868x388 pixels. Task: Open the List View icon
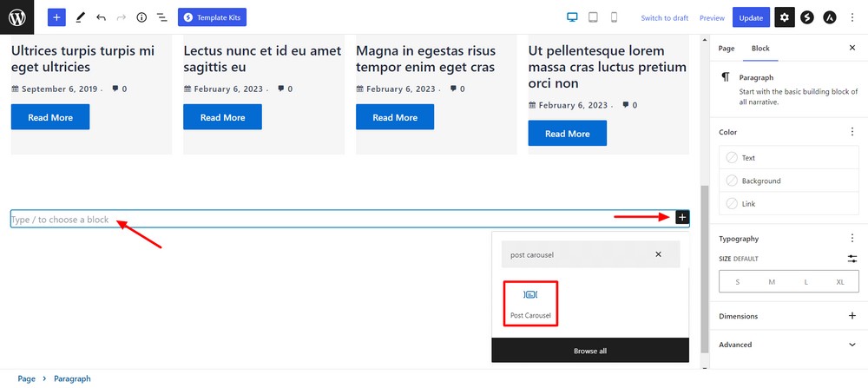(x=161, y=17)
